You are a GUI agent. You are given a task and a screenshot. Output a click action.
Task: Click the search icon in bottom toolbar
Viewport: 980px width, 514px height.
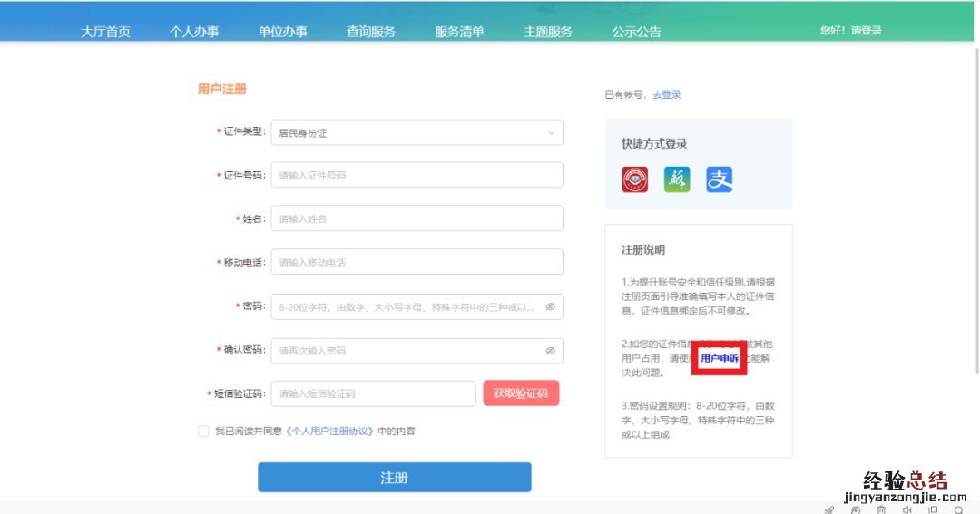pos(958,509)
